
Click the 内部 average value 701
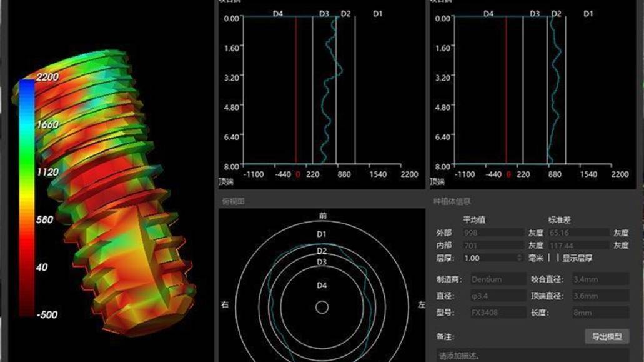pyautogui.click(x=493, y=246)
